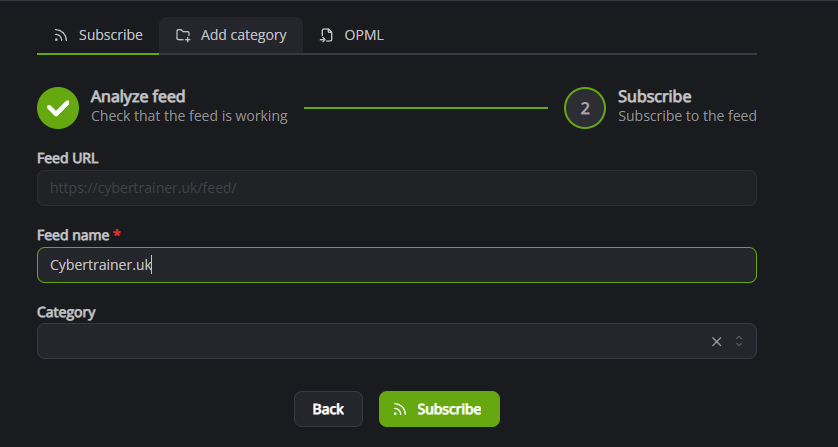Click the step 2 circle icon
This screenshot has width=838, height=447.
(585, 108)
